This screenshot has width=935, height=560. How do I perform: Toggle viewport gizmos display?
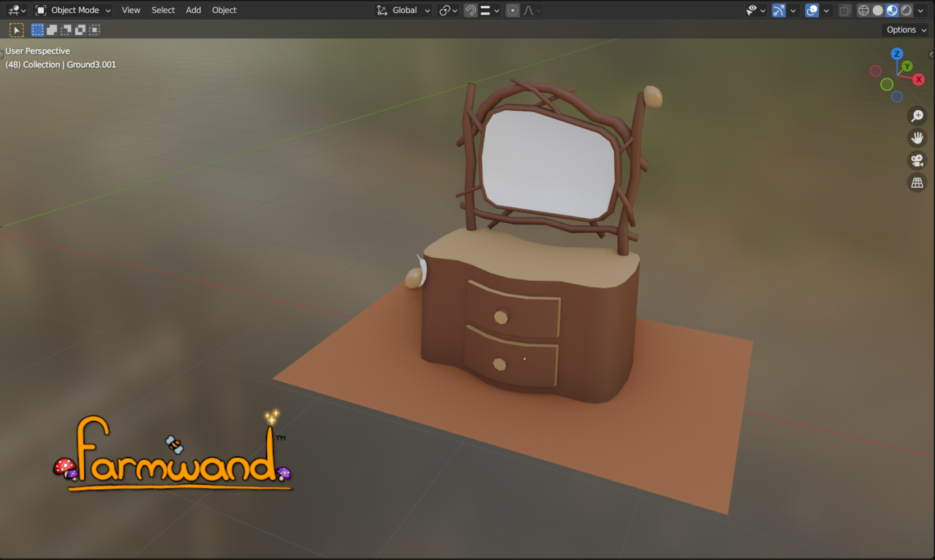(x=778, y=10)
